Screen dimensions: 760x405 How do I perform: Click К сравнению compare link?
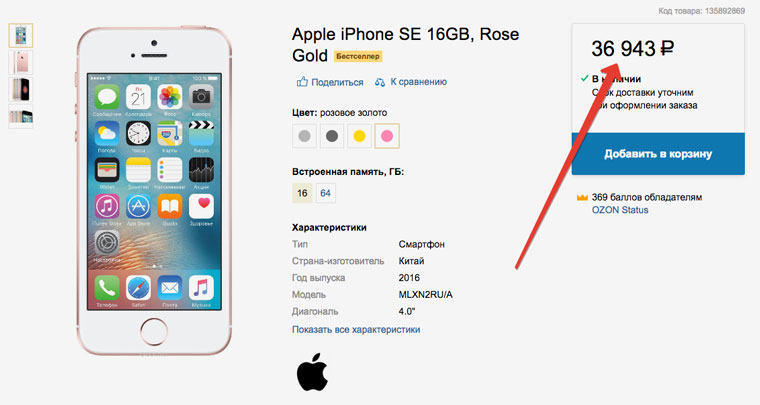tap(419, 82)
